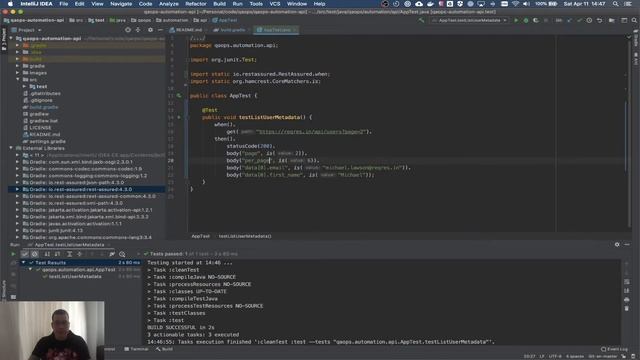The height and width of the screenshot is (360, 640).
Task: Open Run panel settings gear
Action: (617, 244)
